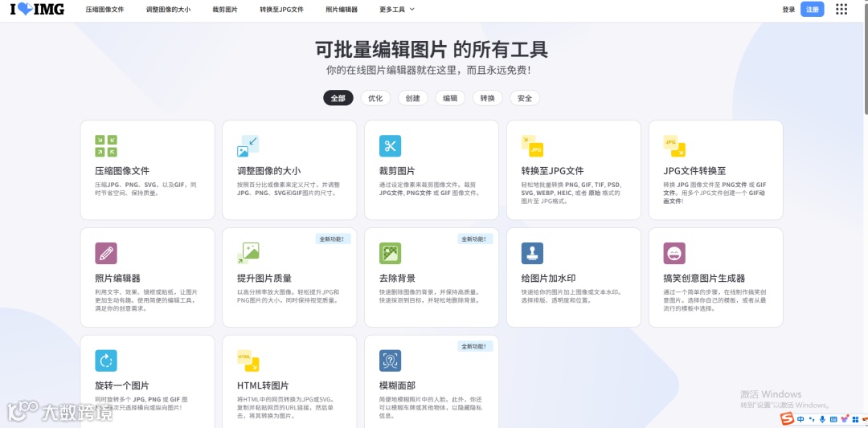
Task: Open the 旋转一个图片 tool card title
Action: pyautogui.click(x=122, y=385)
